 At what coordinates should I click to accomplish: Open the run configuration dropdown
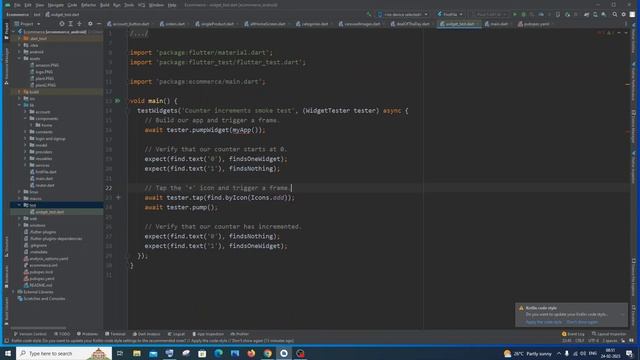tap(450, 14)
